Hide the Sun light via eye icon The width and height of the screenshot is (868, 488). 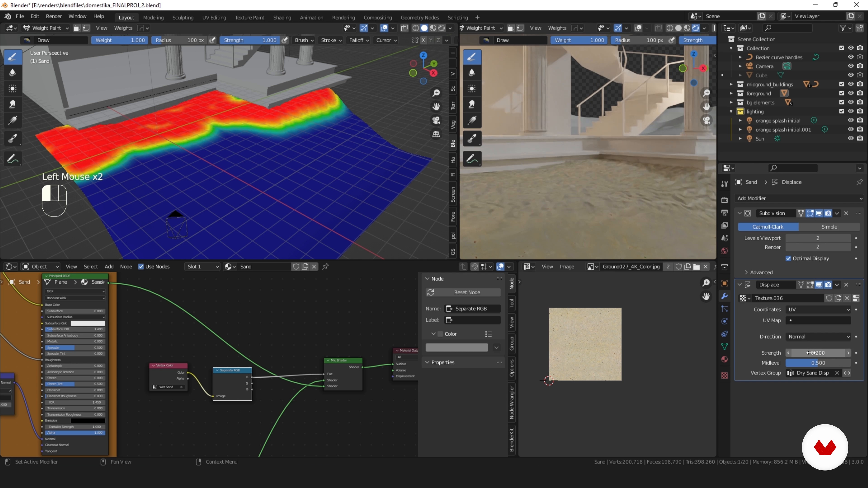coord(851,138)
